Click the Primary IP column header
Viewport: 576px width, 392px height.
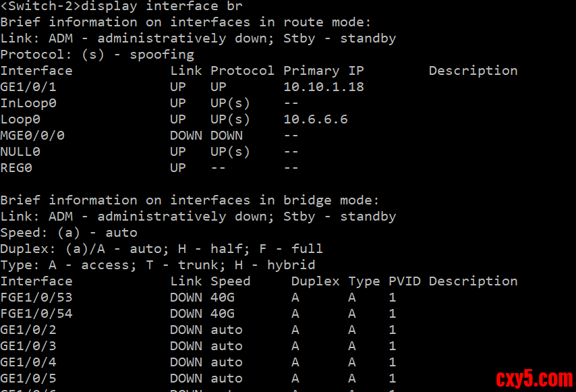tap(324, 71)
